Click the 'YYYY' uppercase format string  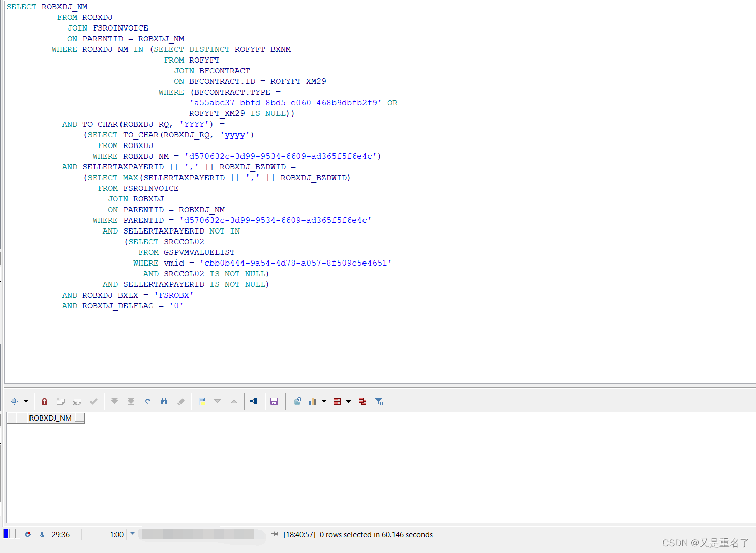[194, 124]
